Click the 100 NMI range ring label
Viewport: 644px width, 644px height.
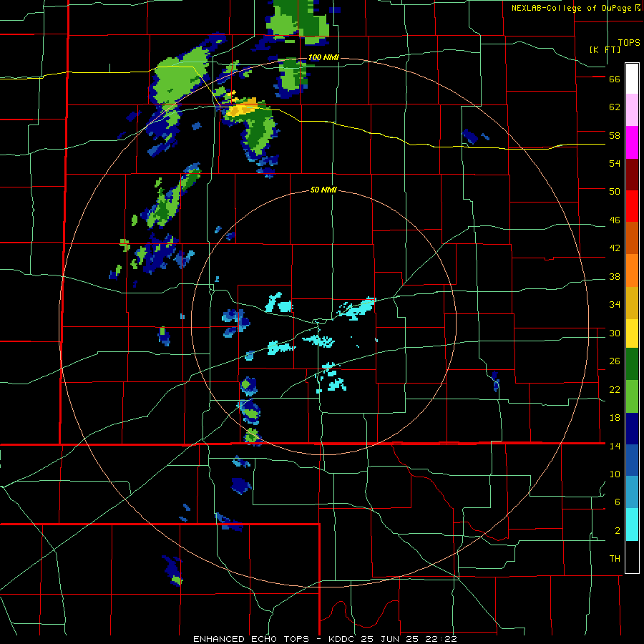click(323, 57)
